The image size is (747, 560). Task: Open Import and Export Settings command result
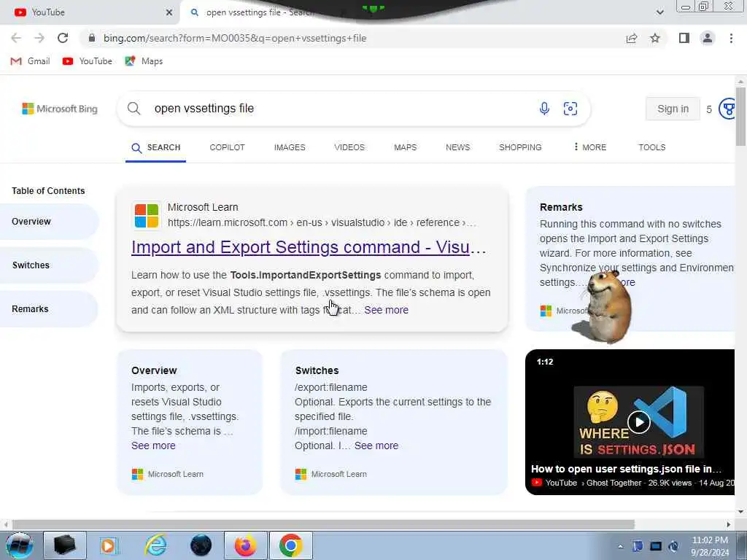pyautogui.click(x=309, y=247)
